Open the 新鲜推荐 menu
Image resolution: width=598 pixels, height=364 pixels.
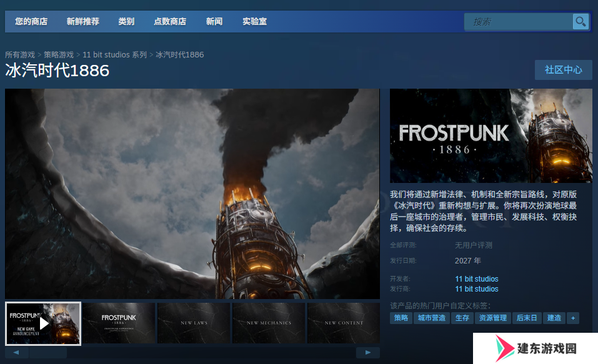(82, 21)
